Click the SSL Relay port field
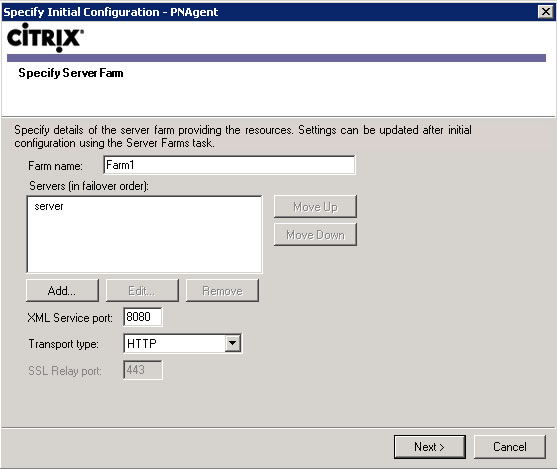 [143, 370]
